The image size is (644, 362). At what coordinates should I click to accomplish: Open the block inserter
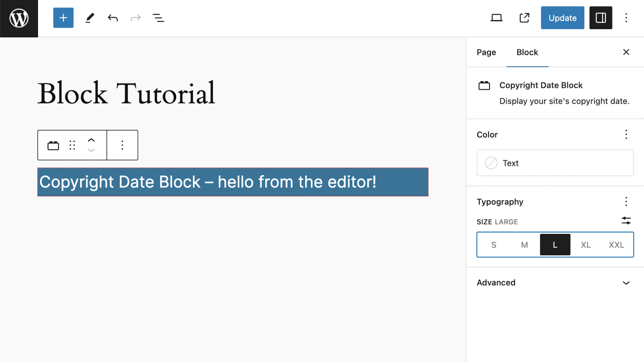(63, 18)
